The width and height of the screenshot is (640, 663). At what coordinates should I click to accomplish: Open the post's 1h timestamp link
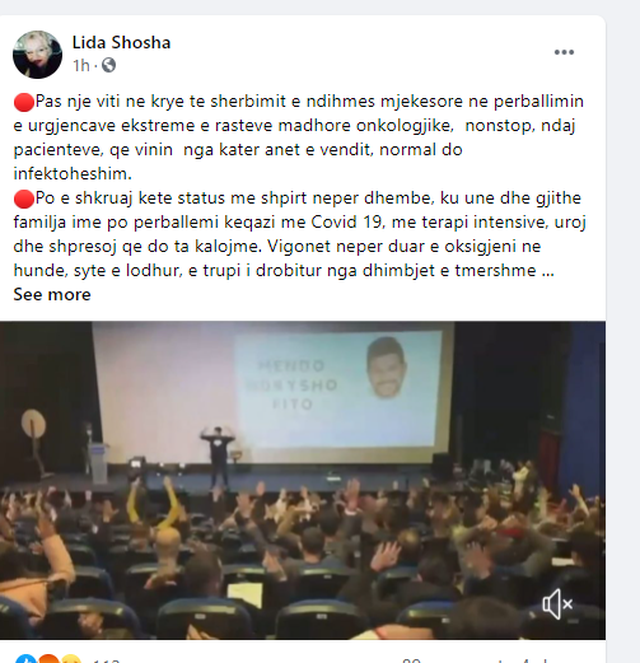(x=81, y=66)
